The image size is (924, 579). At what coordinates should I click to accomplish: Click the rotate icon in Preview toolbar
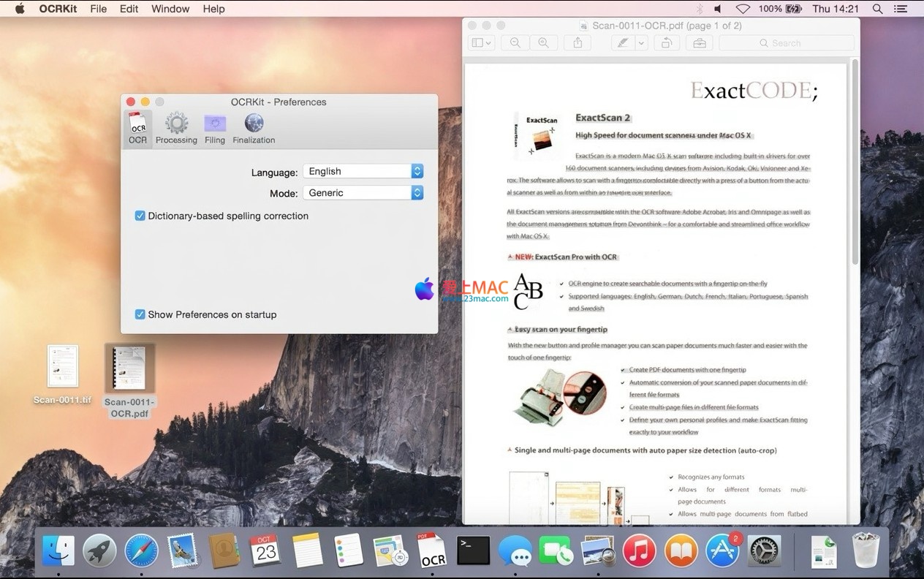[667, 43]
